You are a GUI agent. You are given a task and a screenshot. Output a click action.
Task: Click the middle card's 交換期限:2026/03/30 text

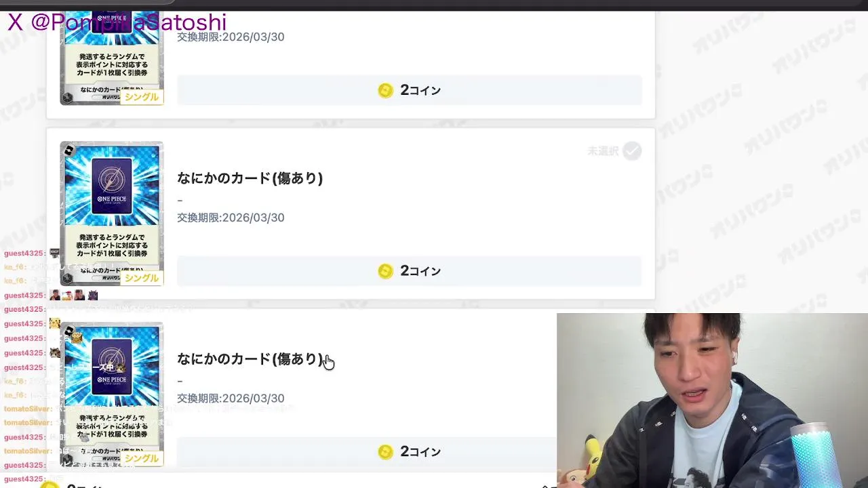[231, 218]
